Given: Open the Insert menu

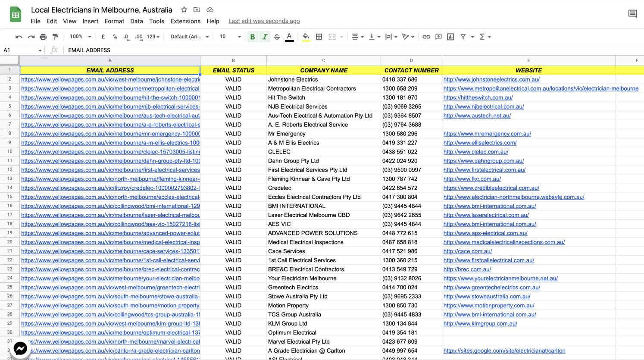Looking at the screenshot, I should [91, 21].
